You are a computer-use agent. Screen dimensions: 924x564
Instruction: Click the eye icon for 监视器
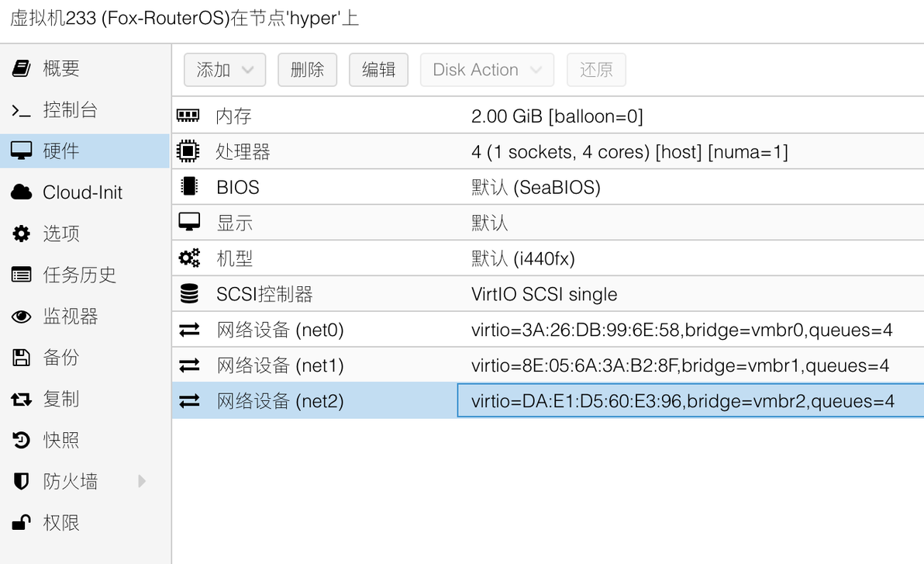pyautogui.click(x=22, y=317)
